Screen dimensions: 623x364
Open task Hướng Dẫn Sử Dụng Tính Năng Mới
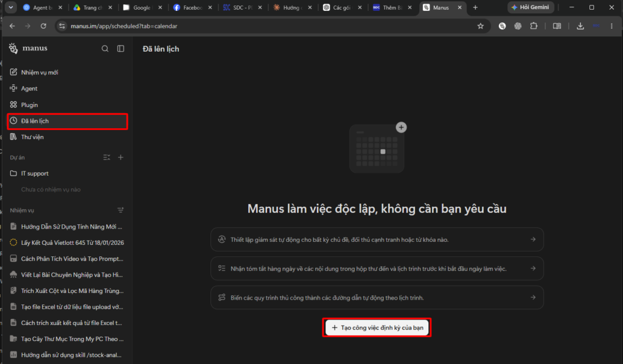tap(68, 227)
